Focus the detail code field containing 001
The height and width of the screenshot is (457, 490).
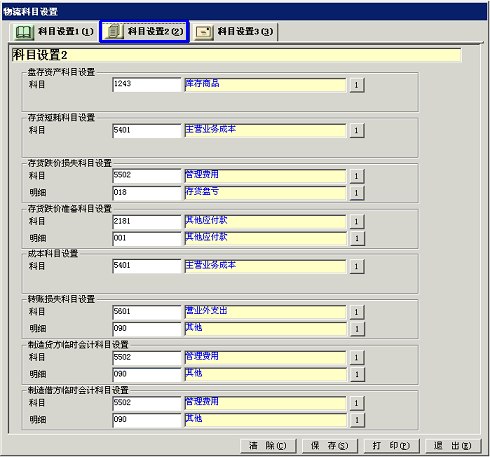147,239
